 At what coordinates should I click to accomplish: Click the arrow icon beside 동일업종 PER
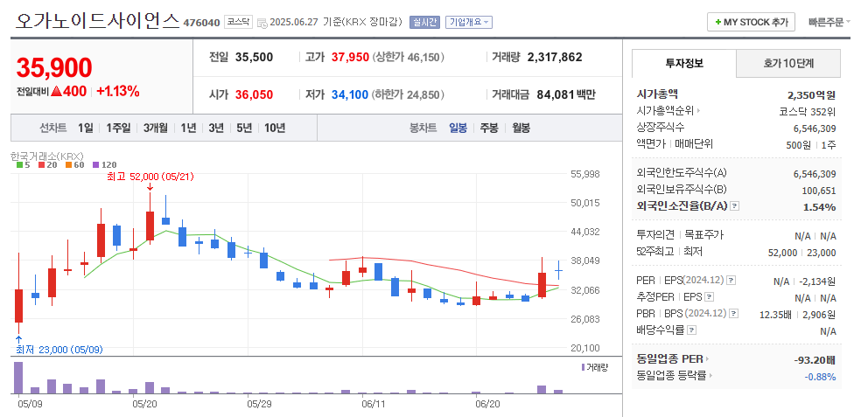(x=708, y=359)
